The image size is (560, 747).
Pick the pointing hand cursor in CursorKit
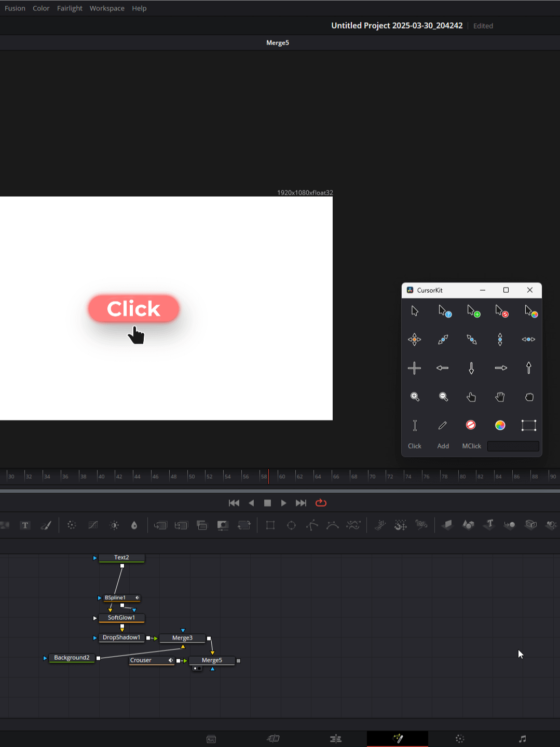click(471, 397)
